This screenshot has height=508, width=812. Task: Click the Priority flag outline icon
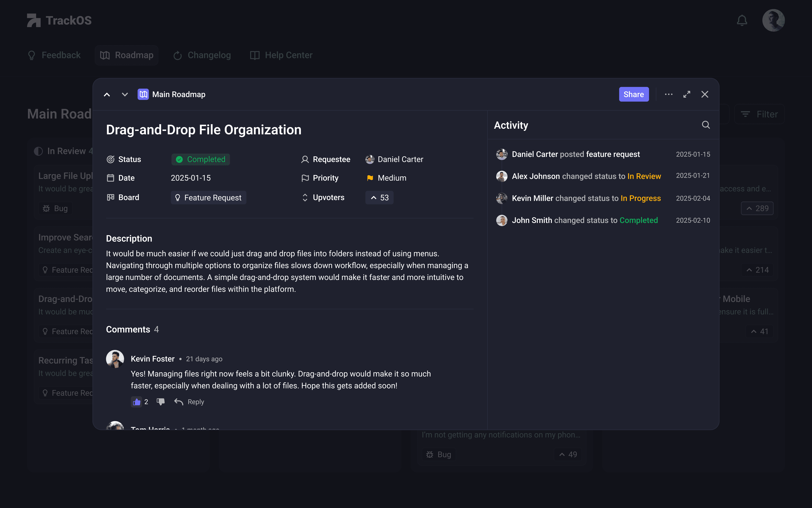pyautogui.click(x=305, y=178)
